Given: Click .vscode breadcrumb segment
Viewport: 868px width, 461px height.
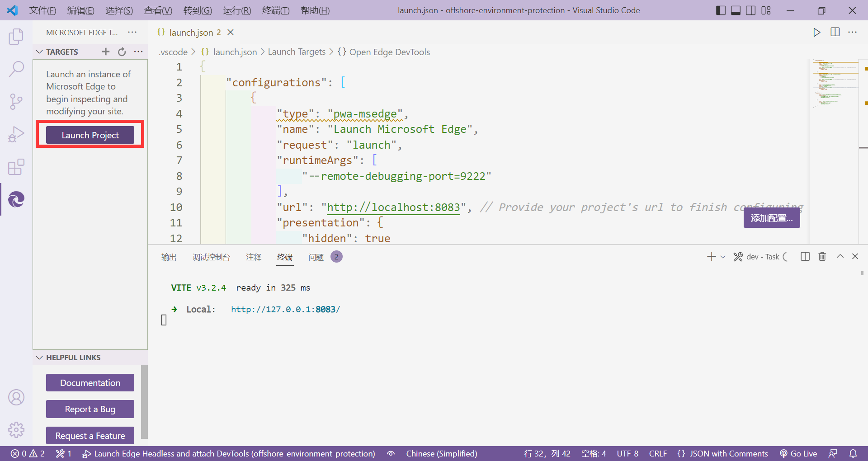Looking at the screenshot, I should 173,52.
